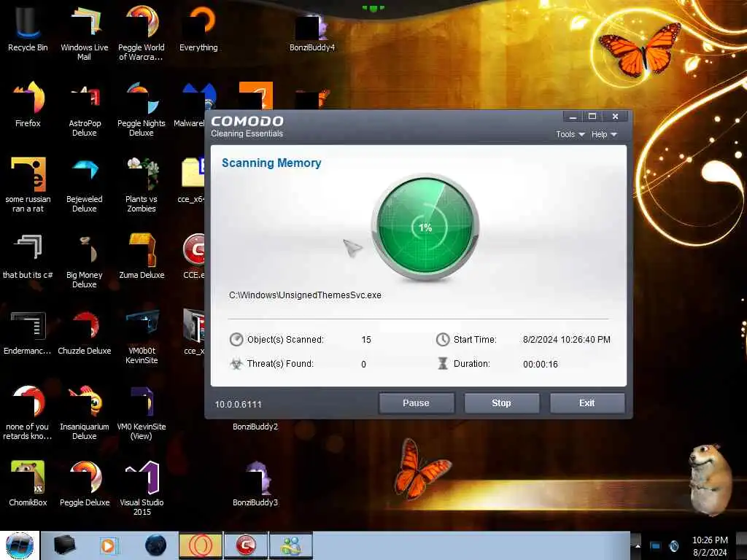The height and width of the screenshot is (560, 747).
Task: Click the Scanning Memory heading
Action: point(271,163)
